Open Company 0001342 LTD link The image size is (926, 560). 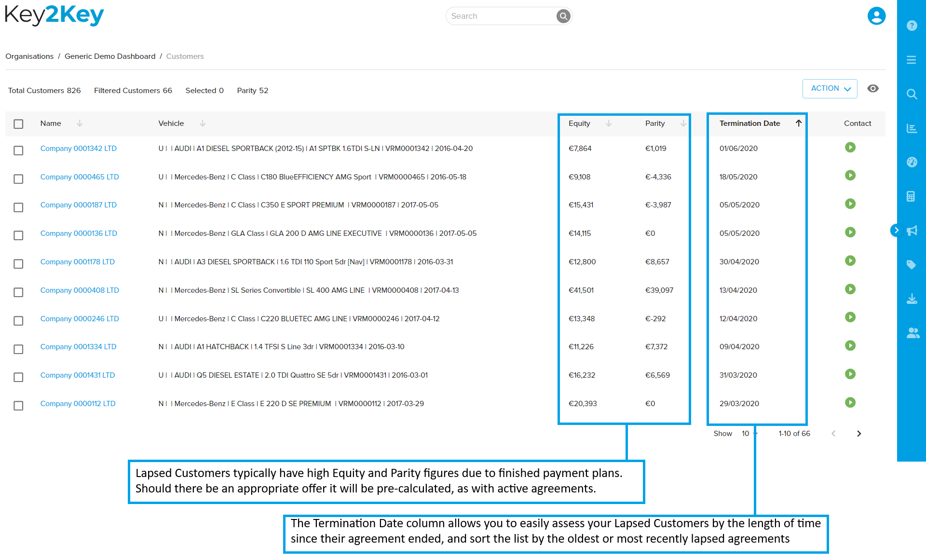click(x=79, y=149)
